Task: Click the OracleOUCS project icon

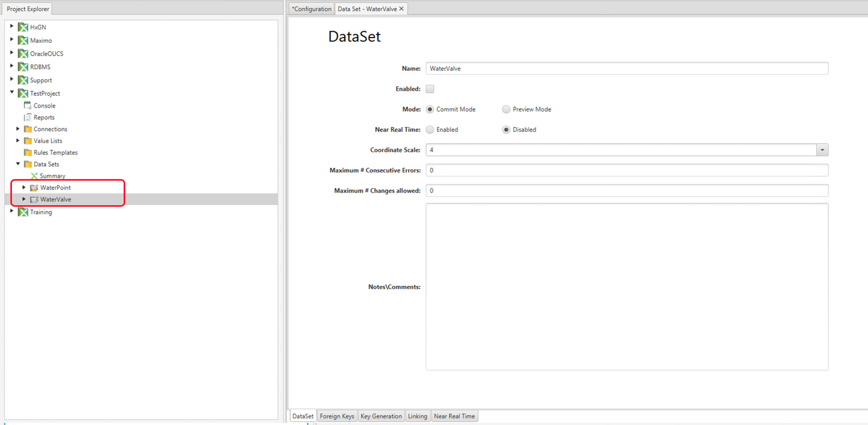Action: coord(23,53)
